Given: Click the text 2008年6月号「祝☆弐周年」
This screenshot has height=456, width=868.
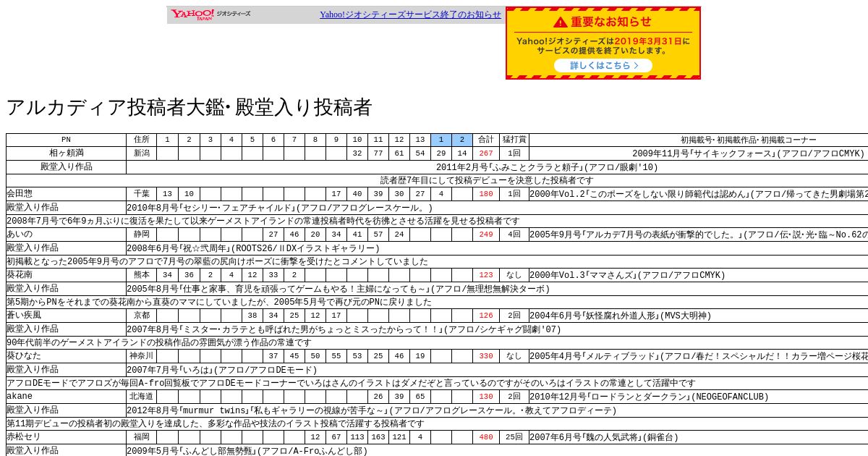Looking at the screenshot, I should tap(179, 248).
